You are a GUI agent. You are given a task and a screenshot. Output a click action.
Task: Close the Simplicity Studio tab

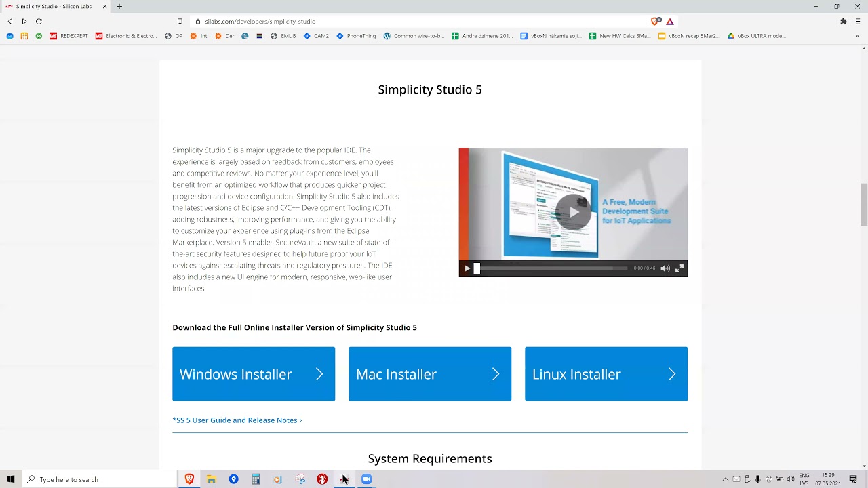click(105, 6)
